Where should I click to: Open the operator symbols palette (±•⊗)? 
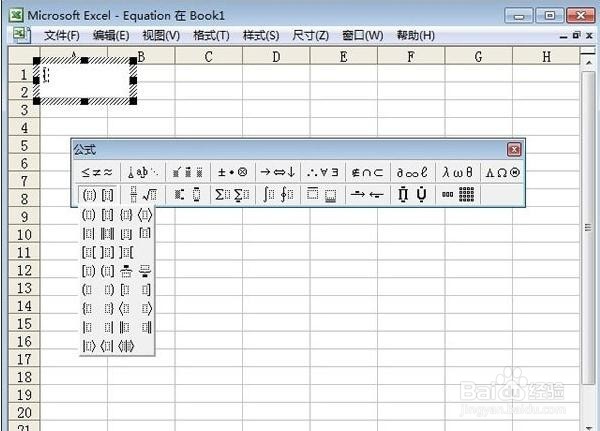click(233, 172)
